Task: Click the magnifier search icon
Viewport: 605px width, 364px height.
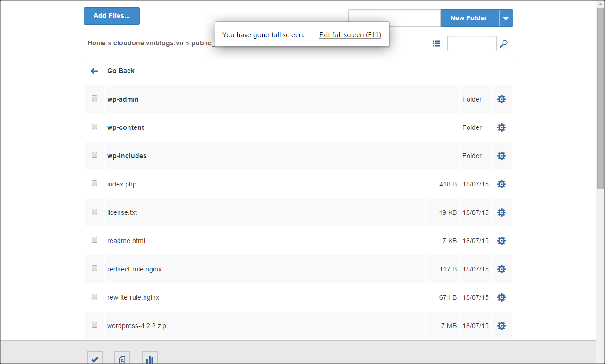Action: [x=504, y=43]
